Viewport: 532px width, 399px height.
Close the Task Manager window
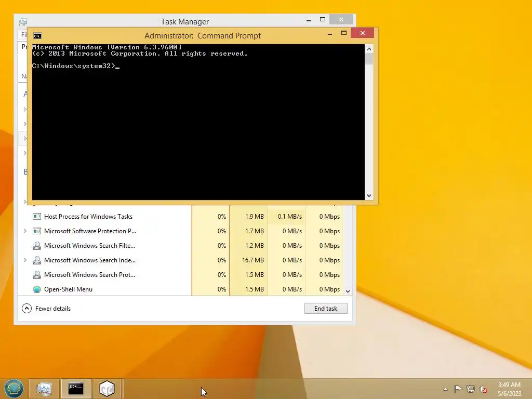point(341,20)
